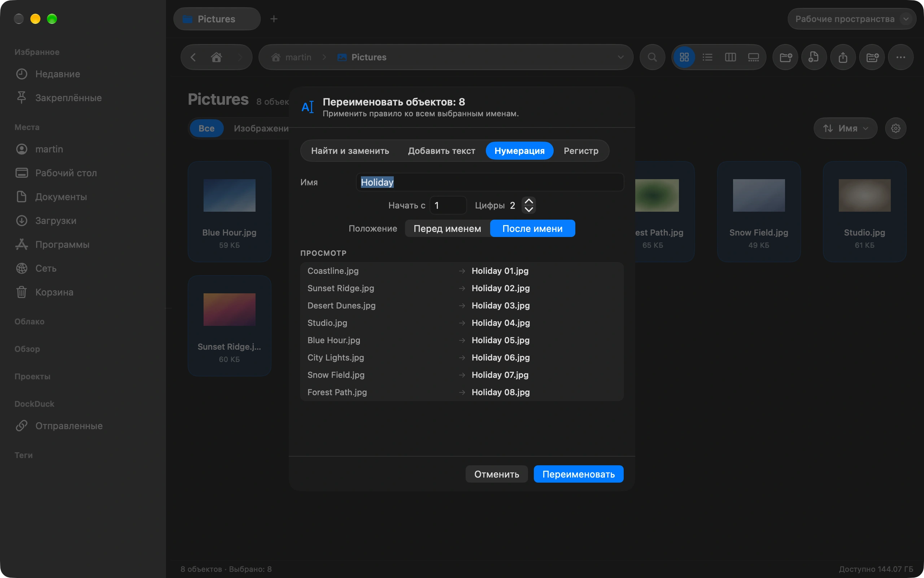Image resolution: width=924 pixels, height=578 pixels.
Task: Select position После имени
Action: (x=532, y=229)
